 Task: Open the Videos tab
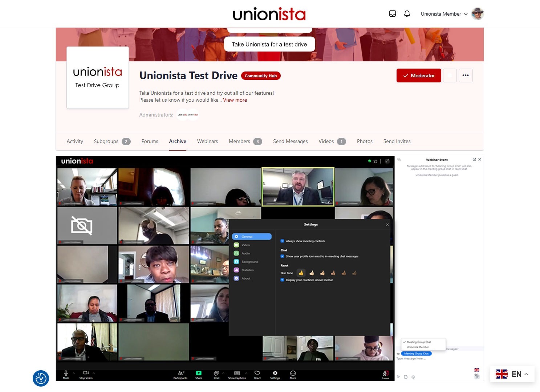click(332, 141)
